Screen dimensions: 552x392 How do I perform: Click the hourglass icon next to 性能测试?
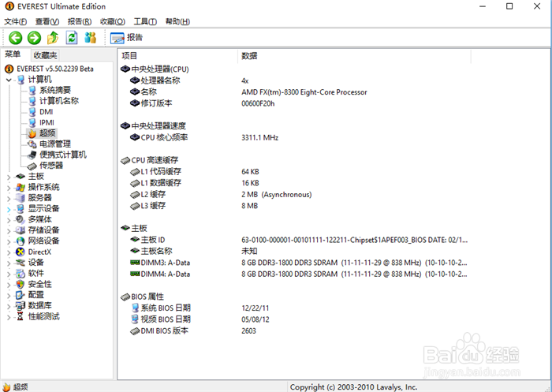21,316
